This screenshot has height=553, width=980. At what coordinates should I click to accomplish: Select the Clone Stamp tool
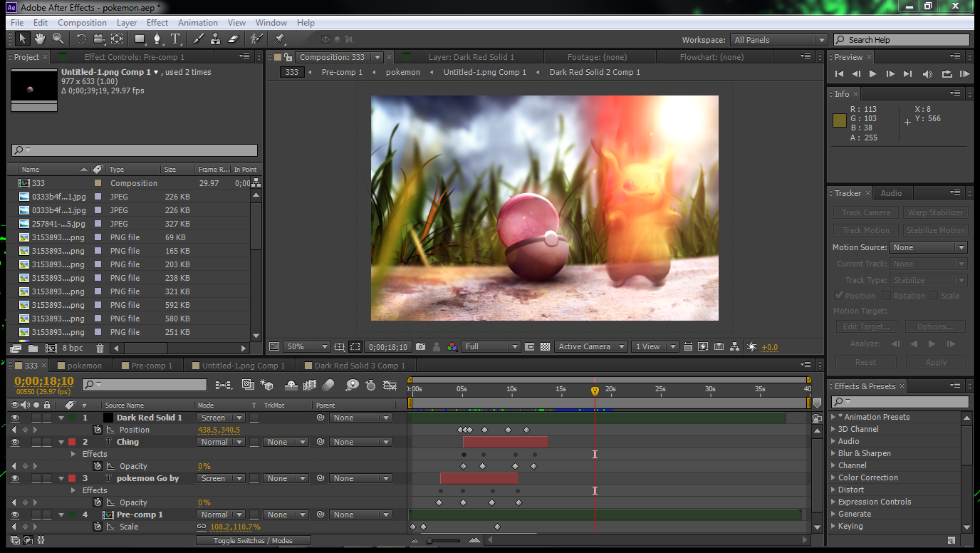(215, 39)
